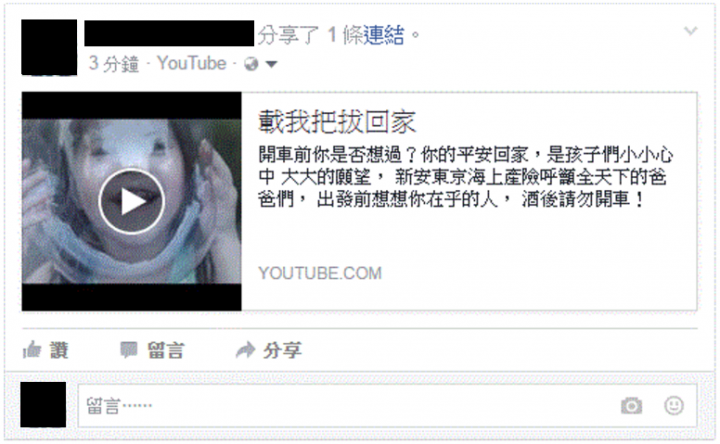The width and height of the screenshot is (720, 444).
Task: Click the 讚 like button text
Action: coord(59,350)
